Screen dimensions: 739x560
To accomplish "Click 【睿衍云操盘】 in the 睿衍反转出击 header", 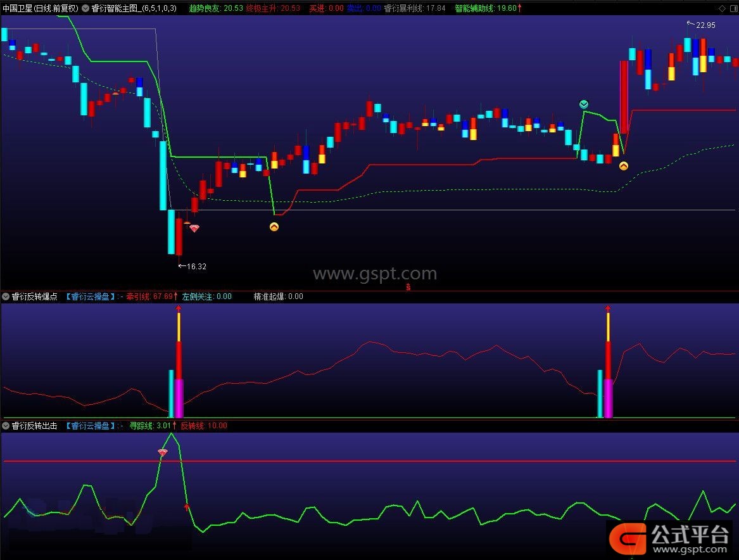I will pos(89,426).
